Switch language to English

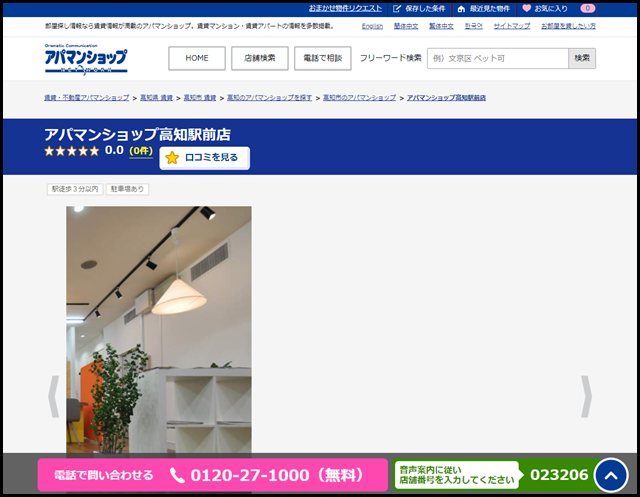coord(372,26)
